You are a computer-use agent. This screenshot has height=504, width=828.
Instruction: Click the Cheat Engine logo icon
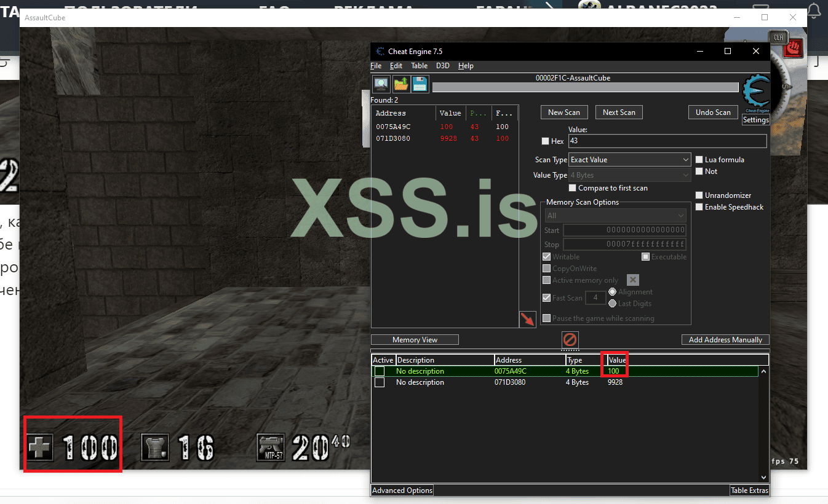point(755,94)
